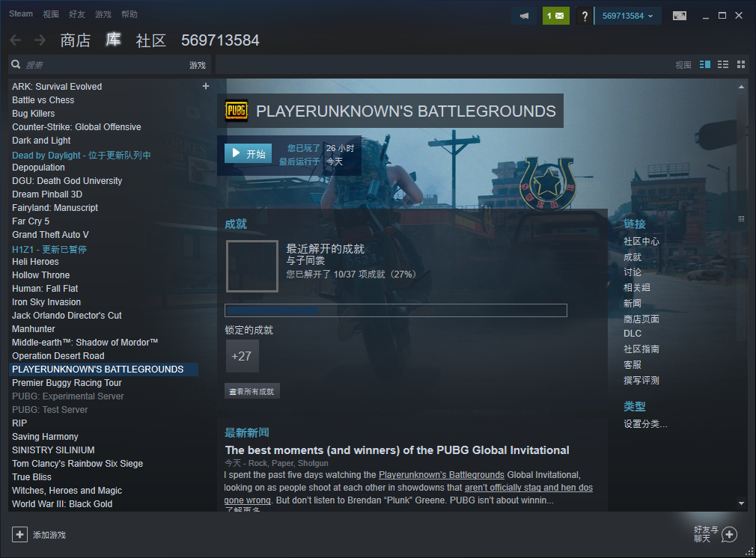
Task: Select Grand Theft Auto V
Action: [50, 235]
